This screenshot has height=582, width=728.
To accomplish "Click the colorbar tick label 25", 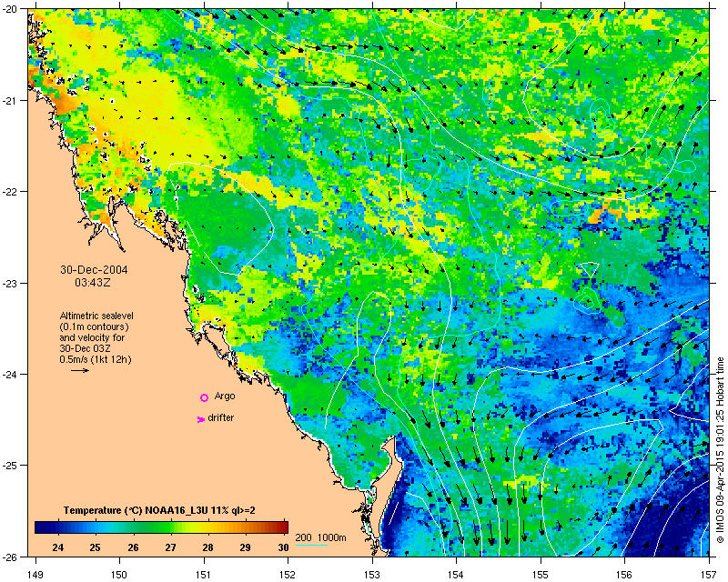I will point(96,547).
